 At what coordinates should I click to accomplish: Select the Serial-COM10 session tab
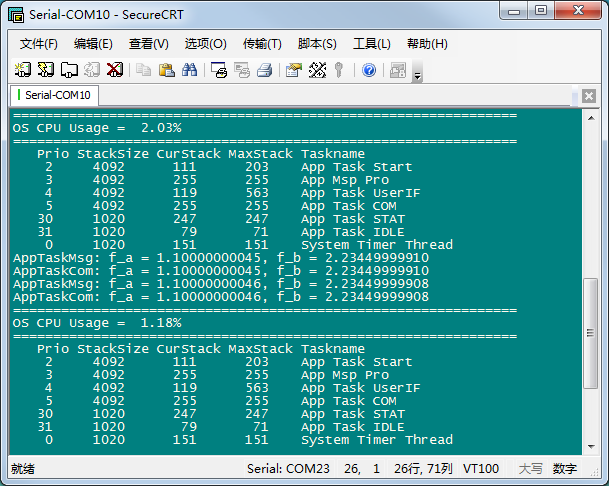pyautogui.click(x=54, y=95)
